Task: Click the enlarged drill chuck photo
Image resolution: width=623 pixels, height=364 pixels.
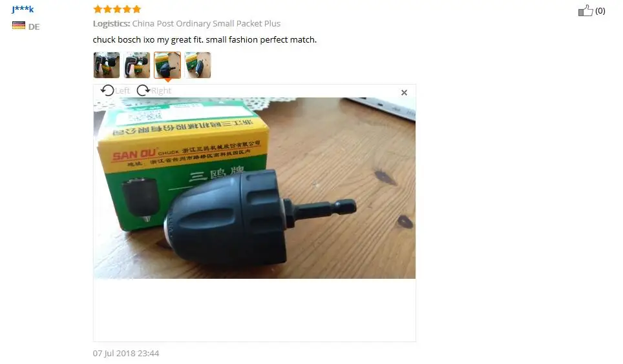Action: (254, 188)
